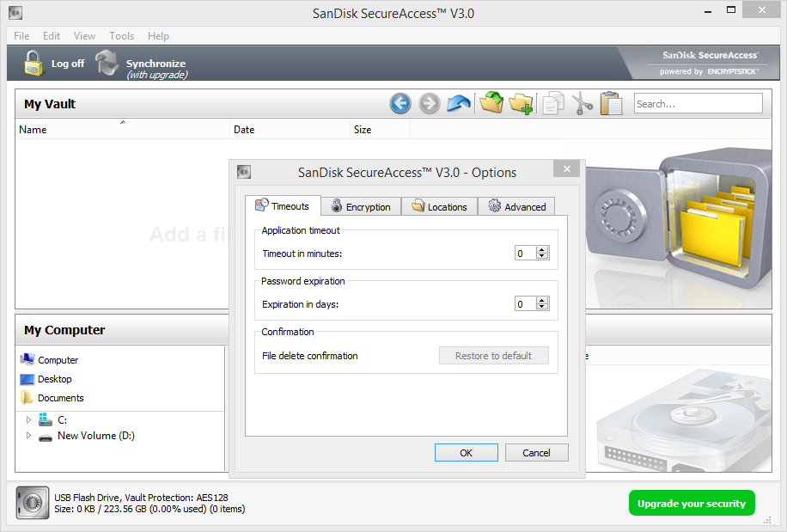The image size is (787, 532).
Task: Click the Expiration in days number field
Action: (x=526, y=303)
